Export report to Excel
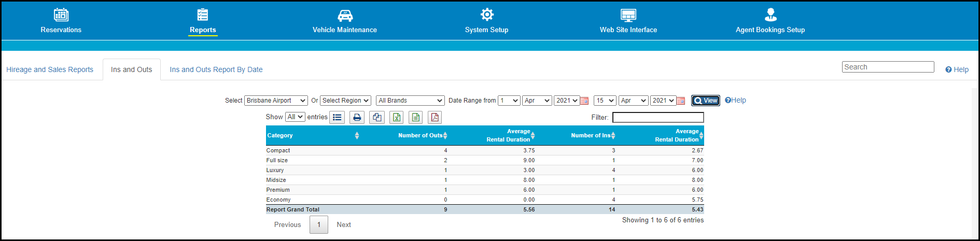 click(x=397, y=117)
